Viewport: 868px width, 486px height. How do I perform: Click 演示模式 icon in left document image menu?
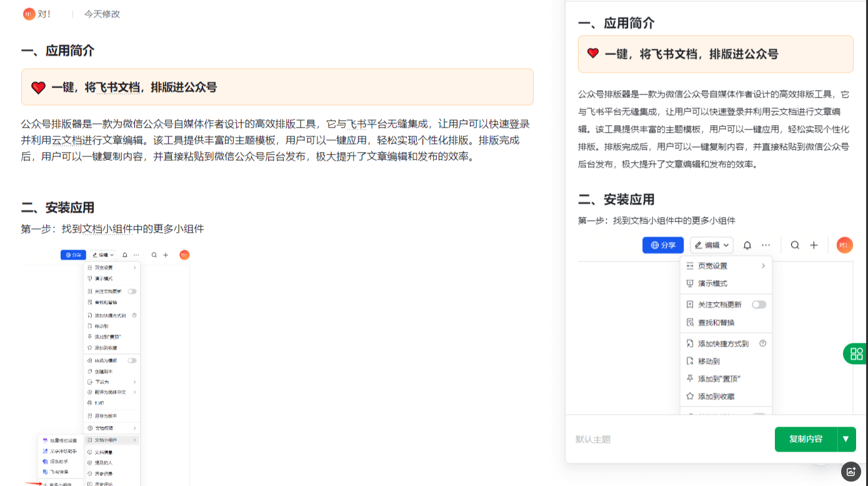point(90,278)
